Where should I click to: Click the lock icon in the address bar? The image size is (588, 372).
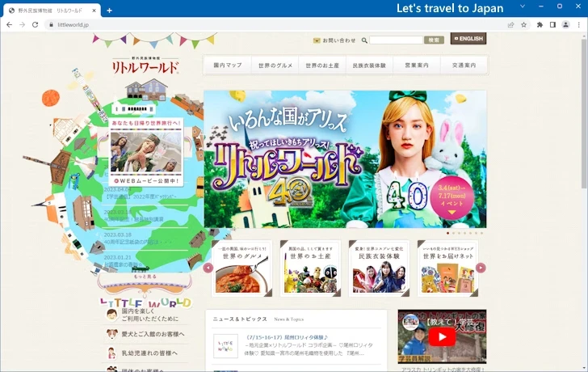click(x=51, y=25)
